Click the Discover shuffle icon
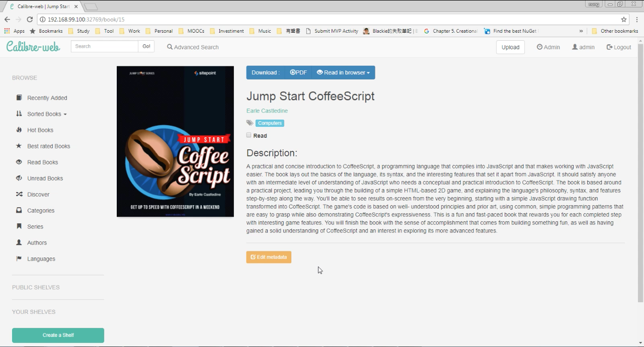Viewport: 644px width, 347px height. pyautogui.click(x=19, y=194)
